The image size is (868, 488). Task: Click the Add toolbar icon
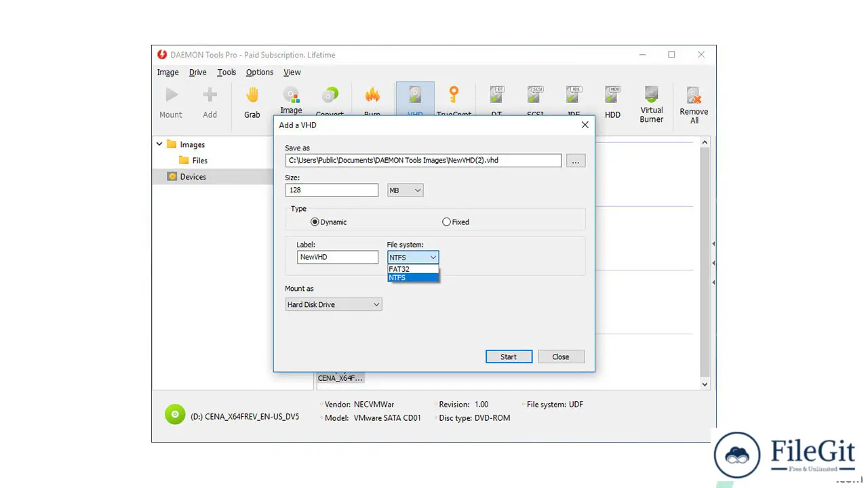point(210,95)
